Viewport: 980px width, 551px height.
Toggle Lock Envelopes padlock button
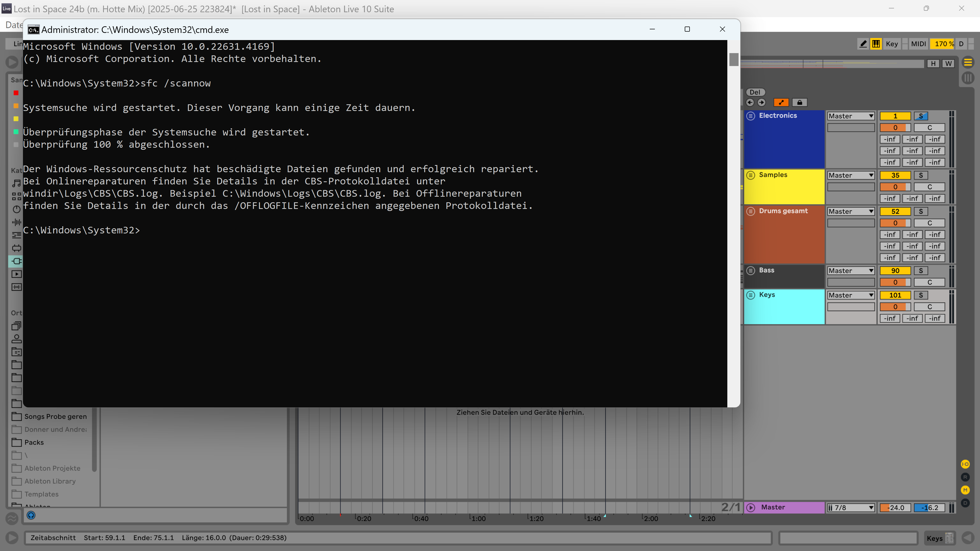[800, 102]
